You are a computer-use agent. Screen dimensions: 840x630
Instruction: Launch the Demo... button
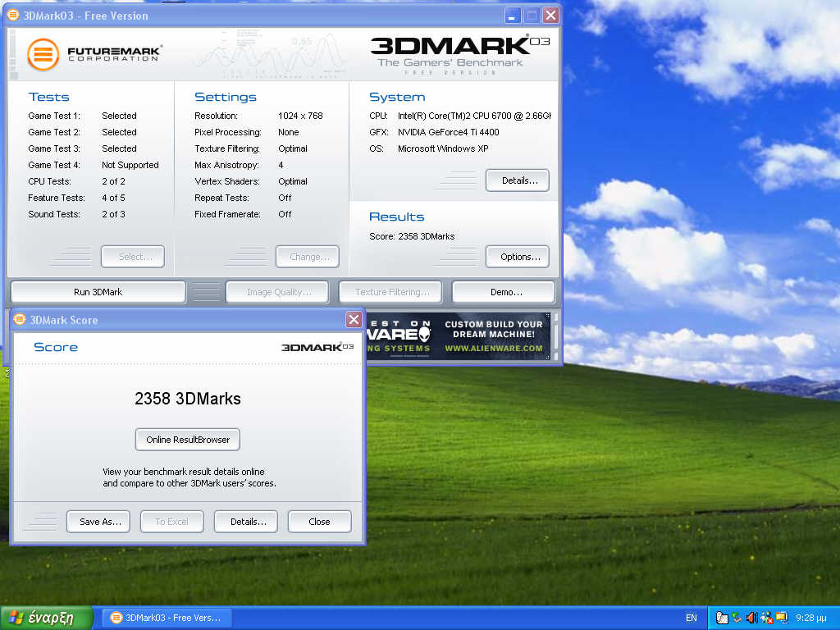[504, 292]
